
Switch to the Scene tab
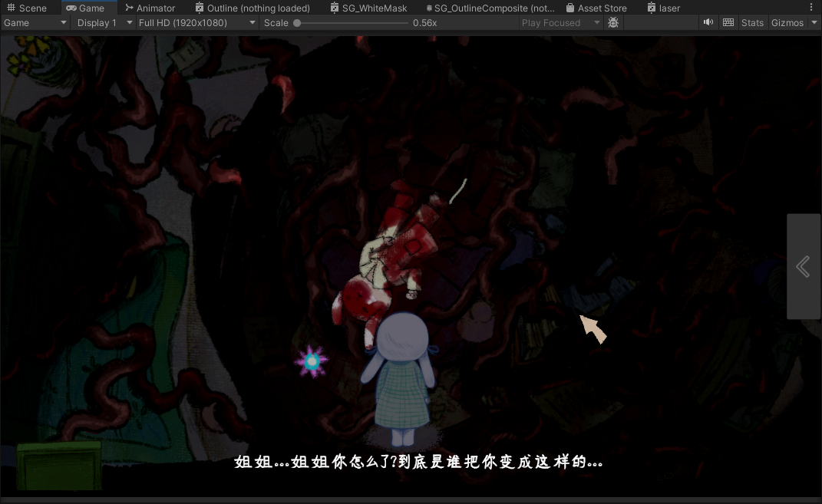[x=27, y=8]
